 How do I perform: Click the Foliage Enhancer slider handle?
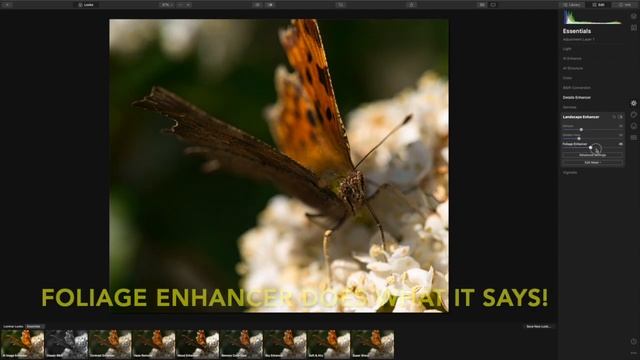pyautogui.click(x=591, y=148)
